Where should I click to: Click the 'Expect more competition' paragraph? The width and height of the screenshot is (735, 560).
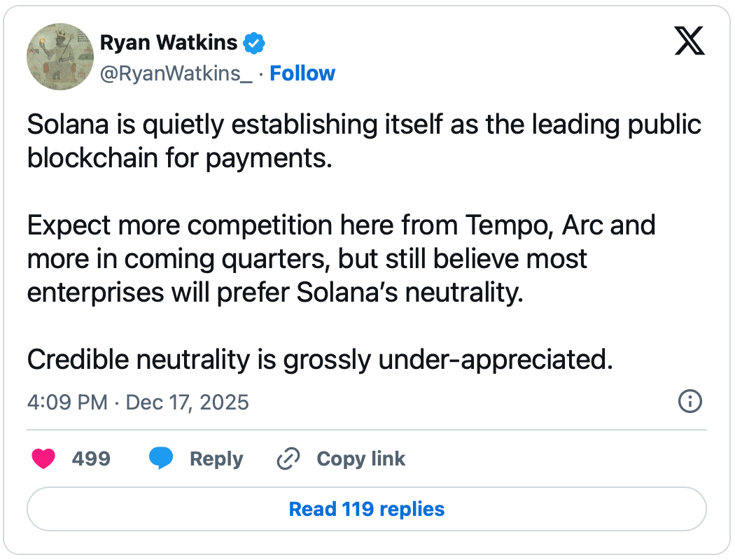(342, 258)
